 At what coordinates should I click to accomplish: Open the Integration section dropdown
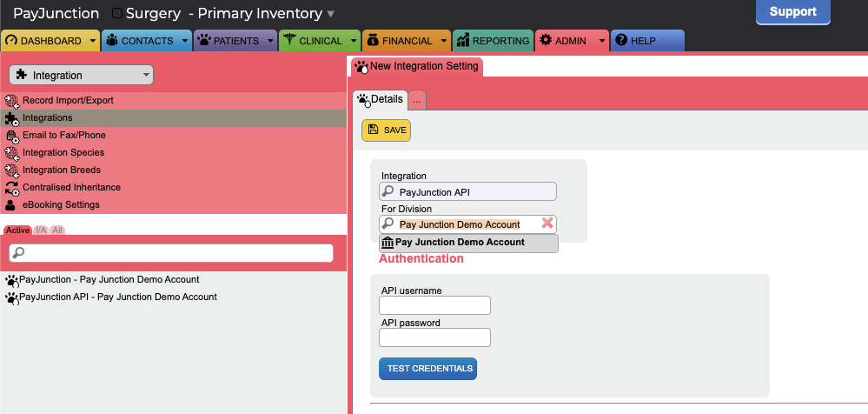(82, 75)
